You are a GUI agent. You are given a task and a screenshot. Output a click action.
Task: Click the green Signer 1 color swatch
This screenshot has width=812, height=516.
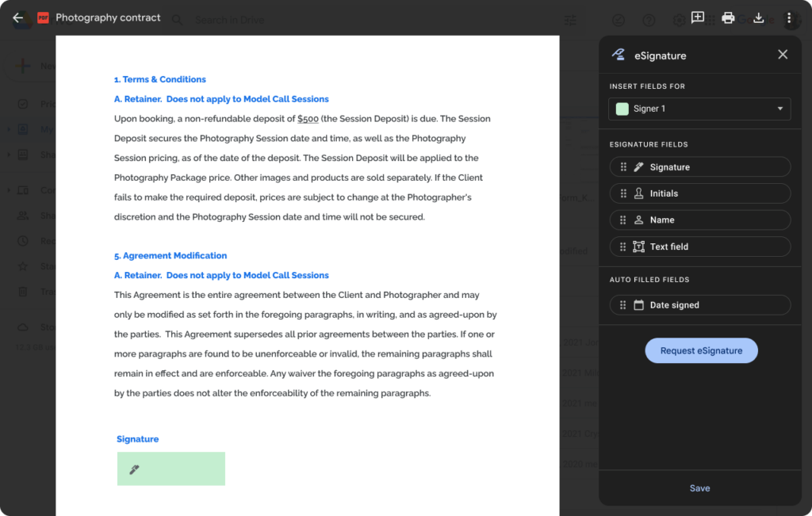(622, 109)
